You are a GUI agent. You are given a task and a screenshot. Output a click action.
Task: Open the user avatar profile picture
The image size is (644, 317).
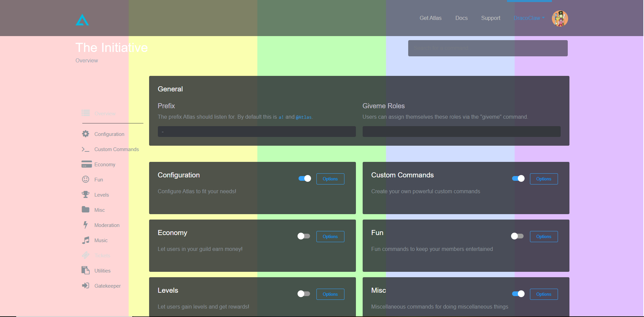(x=560, y=18)
